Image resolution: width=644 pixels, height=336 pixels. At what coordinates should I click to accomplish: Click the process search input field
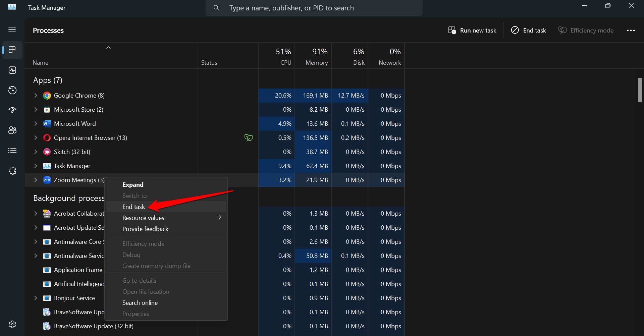point(314,8)
